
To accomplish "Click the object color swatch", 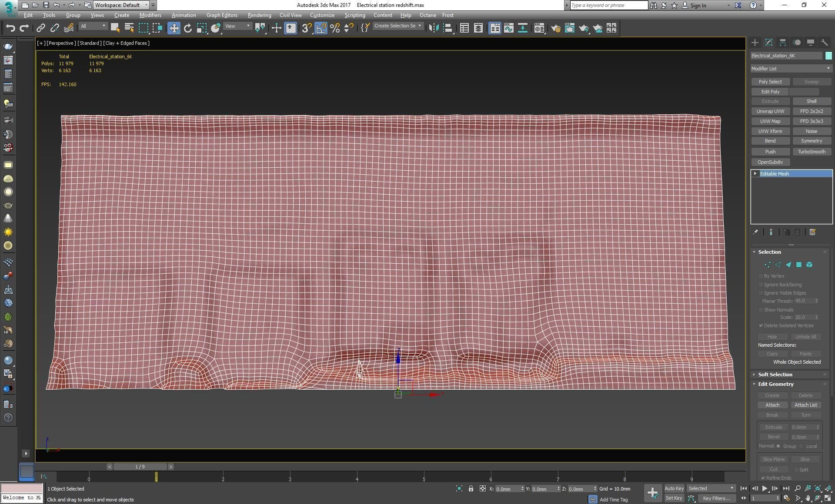I will pos(828,56).
